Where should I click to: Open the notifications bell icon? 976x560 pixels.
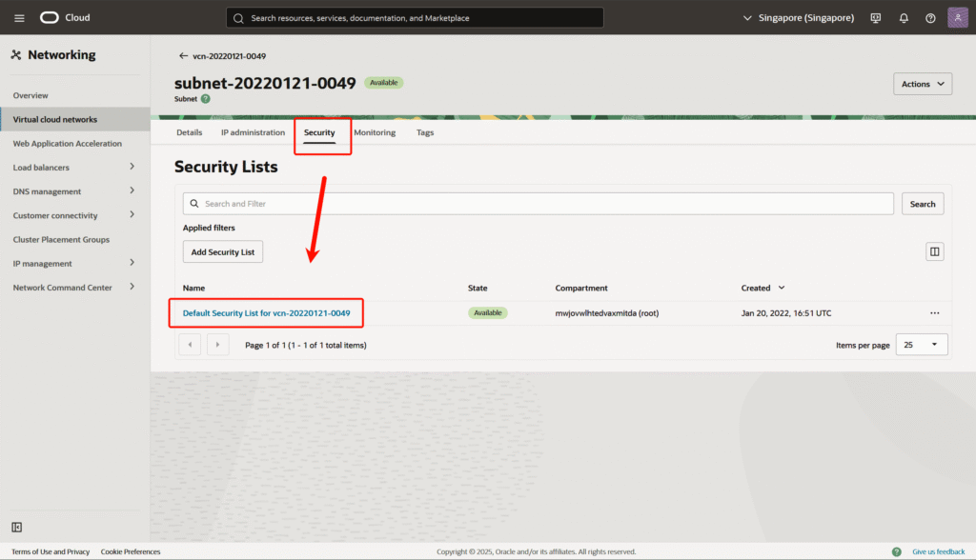point(904,18)
